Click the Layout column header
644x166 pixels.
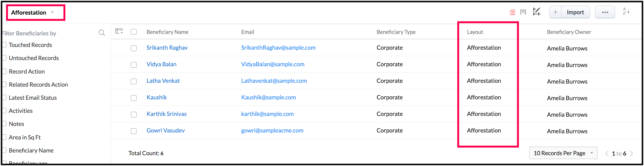pyautogui.click(x=475, y=32)
